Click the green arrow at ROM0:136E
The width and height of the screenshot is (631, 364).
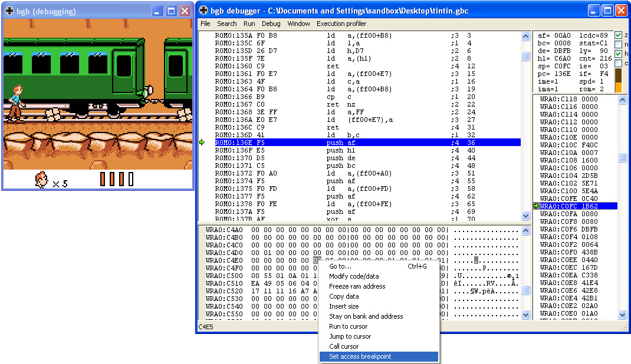(202, 142)
